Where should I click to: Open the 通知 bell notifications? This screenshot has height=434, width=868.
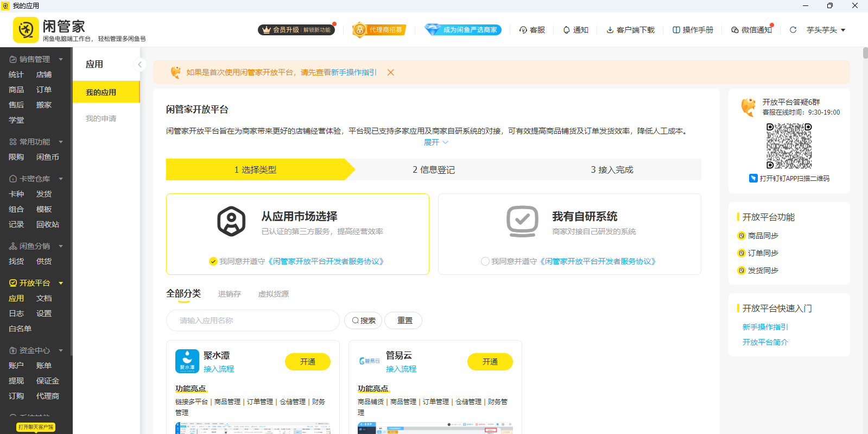click(567, 30)
